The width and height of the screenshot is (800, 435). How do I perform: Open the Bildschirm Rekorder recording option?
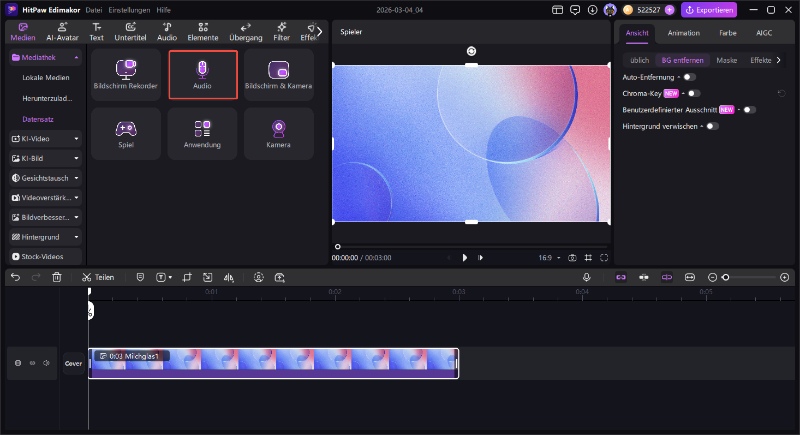(125, 74)
